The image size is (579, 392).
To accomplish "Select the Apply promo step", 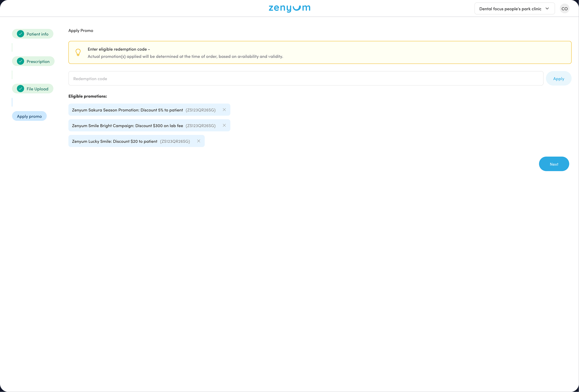I will 29,116.
